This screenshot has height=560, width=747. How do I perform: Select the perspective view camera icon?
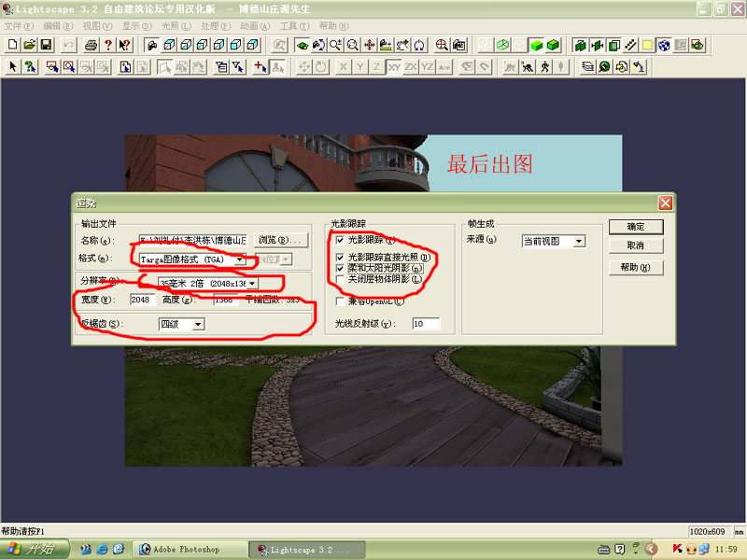coord(152,45)
